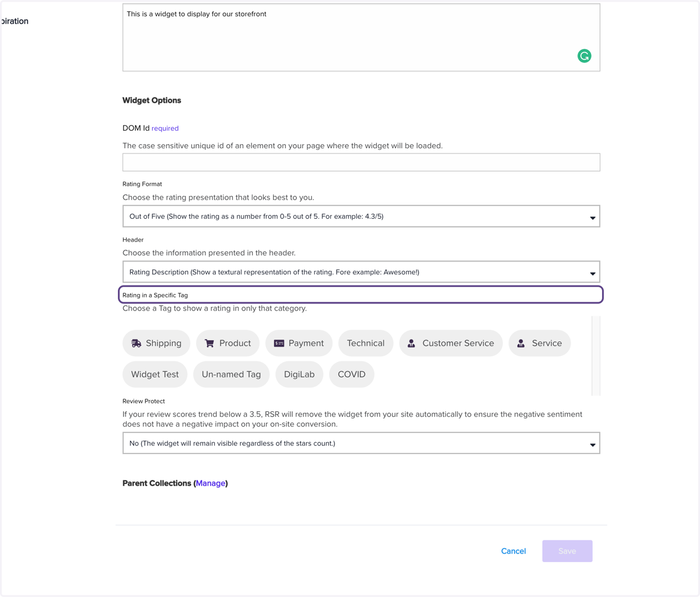Click the tag list scrollbar
Image resolution: width=700 pixels, height=597 pixels.
click(596, 356)
